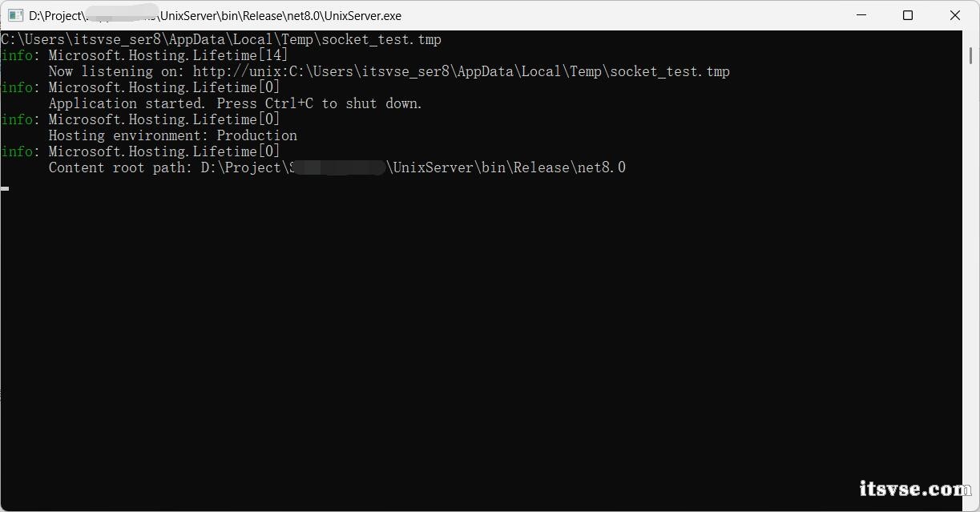This screenshot has height=512, width=980.
Task: Click the green info label beside Lifetime[14]
Action: 17,55
